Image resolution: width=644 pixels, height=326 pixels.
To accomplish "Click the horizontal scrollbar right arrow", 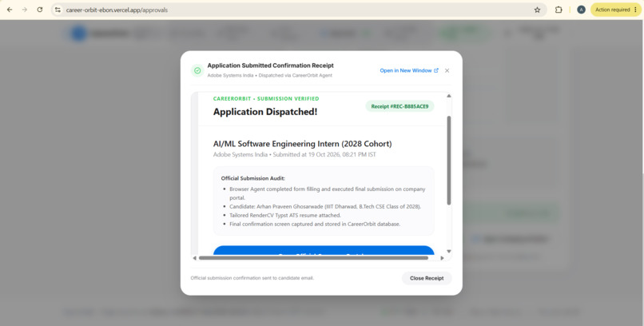I will click(x=442, y=258).
